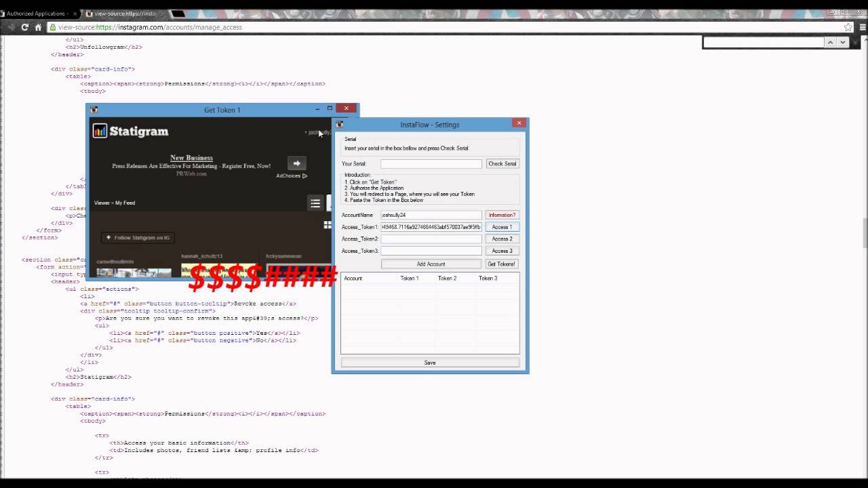The height and width of the screenshot is (488, 868).
Task: Click the joshsully username in Statigram header
Action: [x=319, y=133]
